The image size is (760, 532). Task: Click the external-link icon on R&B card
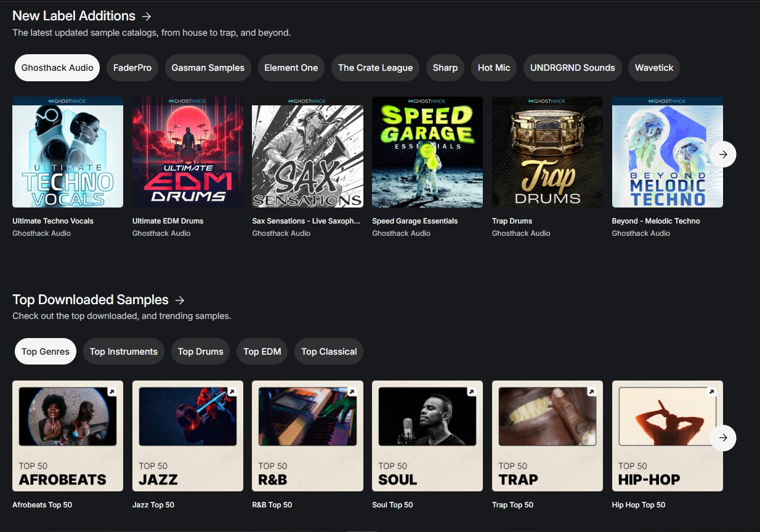tap(352, 392)
